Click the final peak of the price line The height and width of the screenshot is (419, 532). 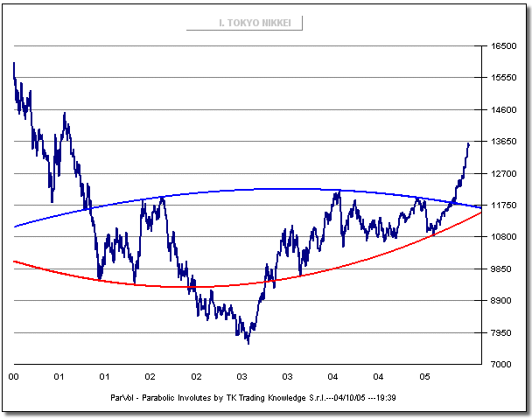(469, 143)
